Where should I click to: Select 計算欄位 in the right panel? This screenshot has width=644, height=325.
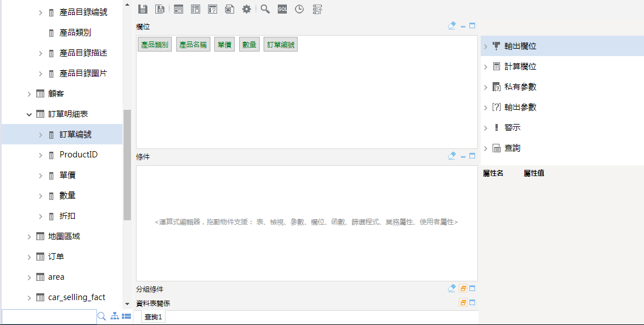pyautogui.click(x=520, y=67)
